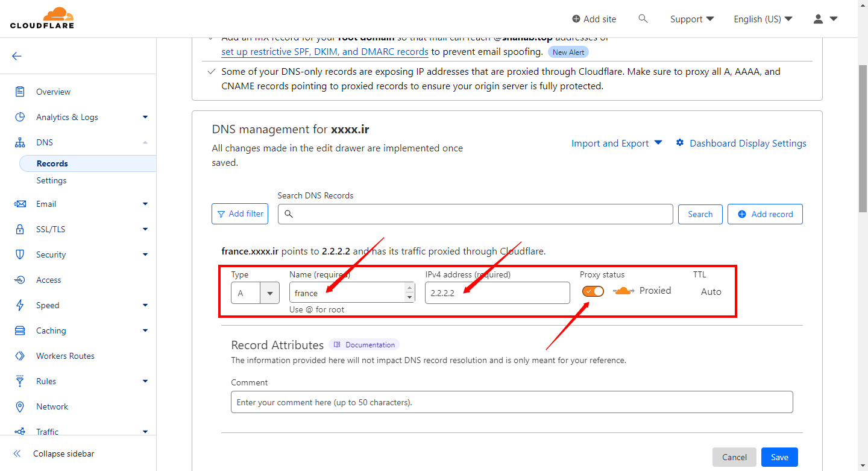Click the Add record plus button
The width and height of the screenshot is (868, 471).
[x=765, y=214]
